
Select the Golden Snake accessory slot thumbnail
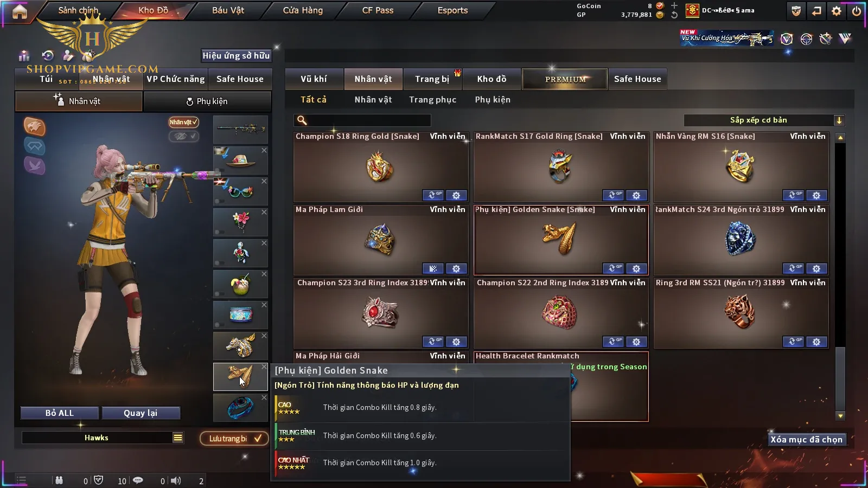pyautogui.click(x=240, y=377)
